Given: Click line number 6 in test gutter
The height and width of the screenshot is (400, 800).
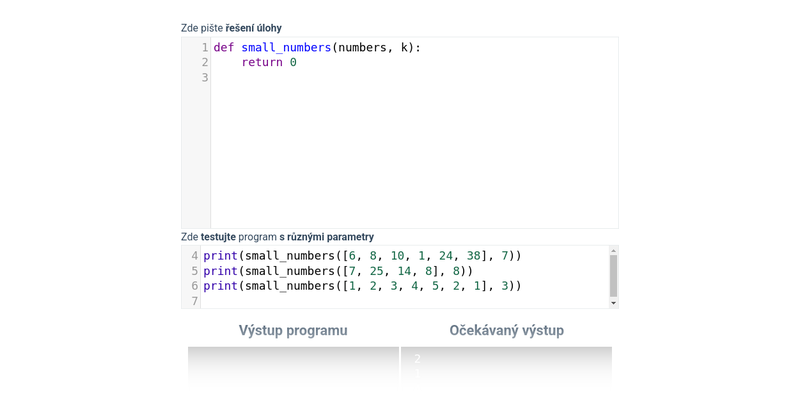Looking at the screenshot, I should pos(194,286).
